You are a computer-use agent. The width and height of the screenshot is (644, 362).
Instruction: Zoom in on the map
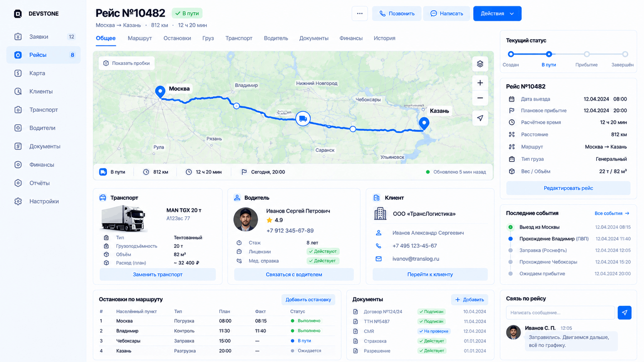[480, 83]
